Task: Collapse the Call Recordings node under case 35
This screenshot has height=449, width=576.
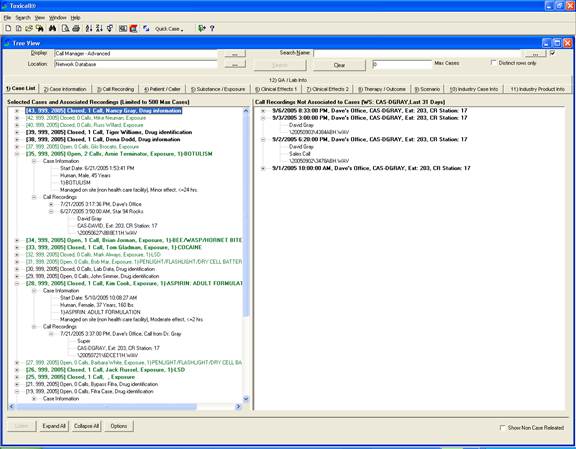Action: pyautogui.click(x=34, y=197)
